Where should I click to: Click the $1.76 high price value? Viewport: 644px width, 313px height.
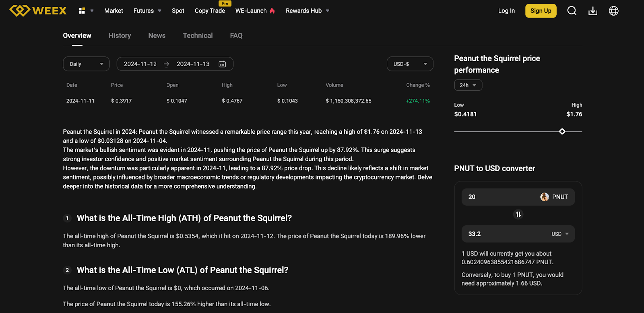pos(574,114)
